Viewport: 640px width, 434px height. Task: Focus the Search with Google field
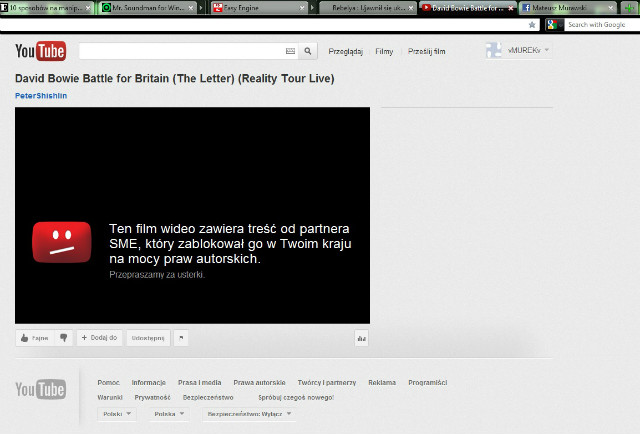pos(602,24)
